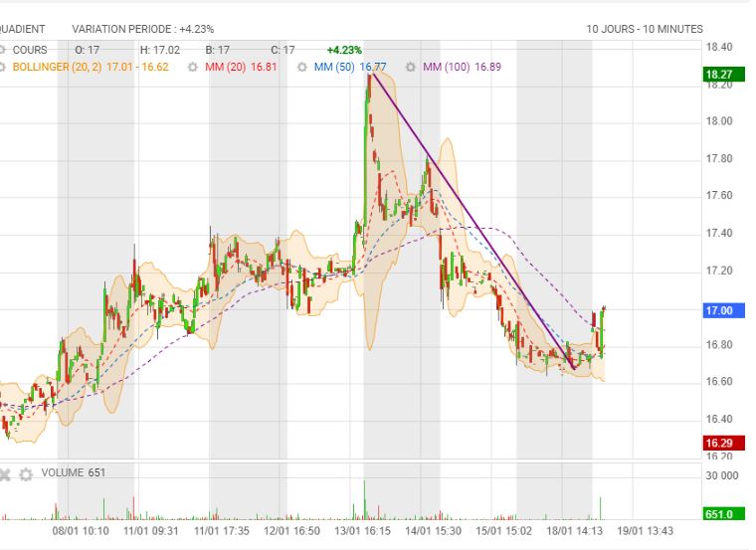Click the COURS legend label

(30, 50)
